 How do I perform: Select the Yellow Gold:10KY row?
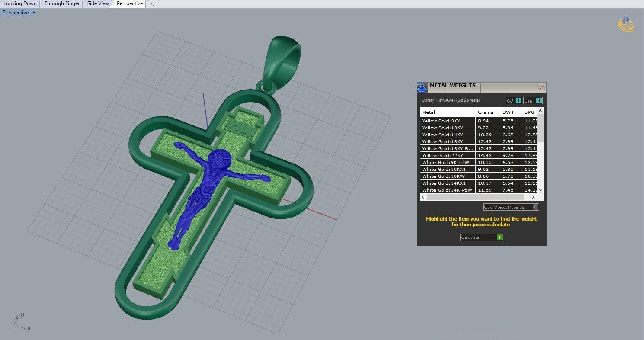point(478,128)
